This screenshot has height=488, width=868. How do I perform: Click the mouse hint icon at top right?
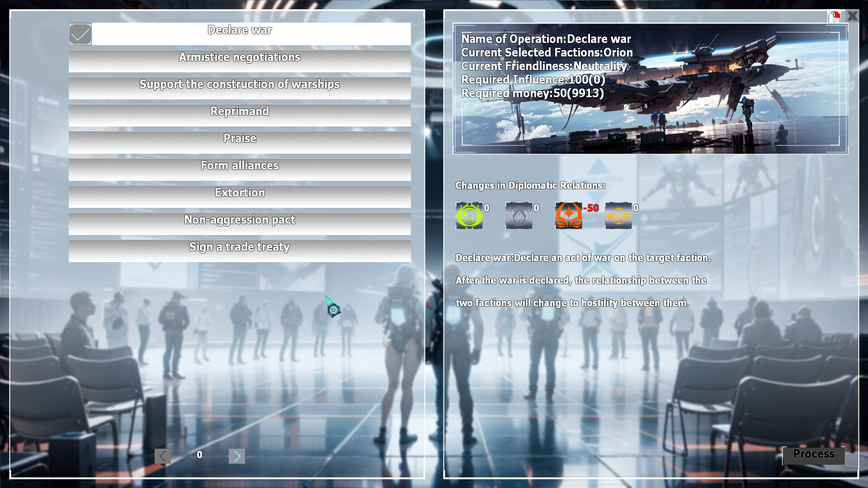click(x=834, y=17)
